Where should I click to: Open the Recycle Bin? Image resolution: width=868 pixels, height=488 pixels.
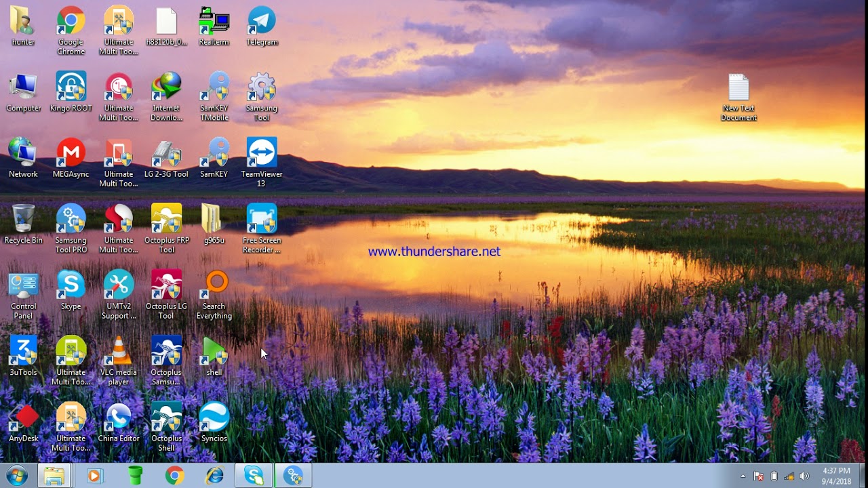coord(23,224)
